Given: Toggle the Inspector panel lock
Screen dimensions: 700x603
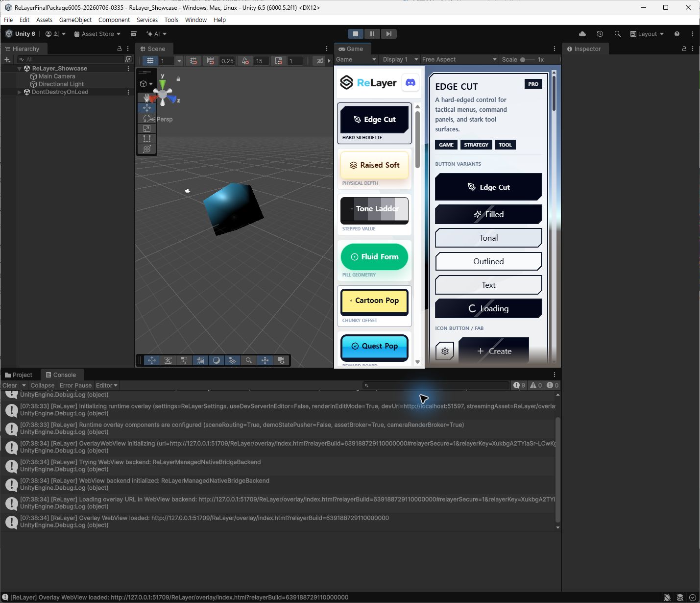Looking at the screenshot, I should 684,49.
